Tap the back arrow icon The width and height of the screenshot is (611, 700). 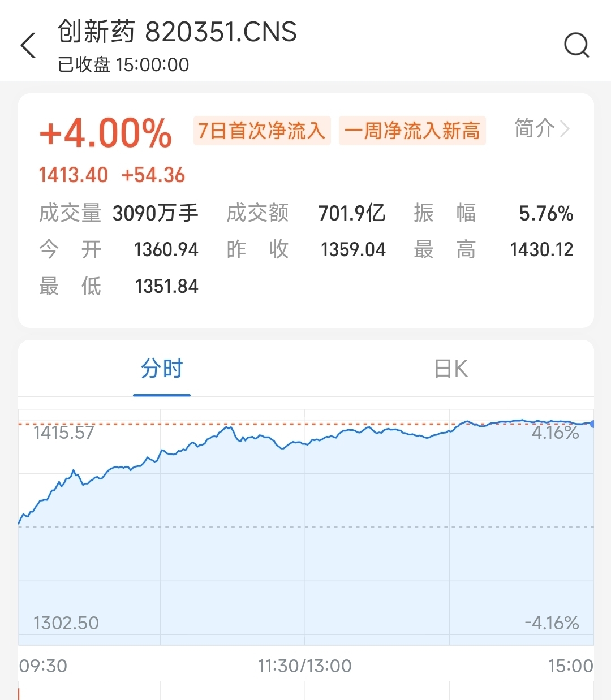coord(28,45)
